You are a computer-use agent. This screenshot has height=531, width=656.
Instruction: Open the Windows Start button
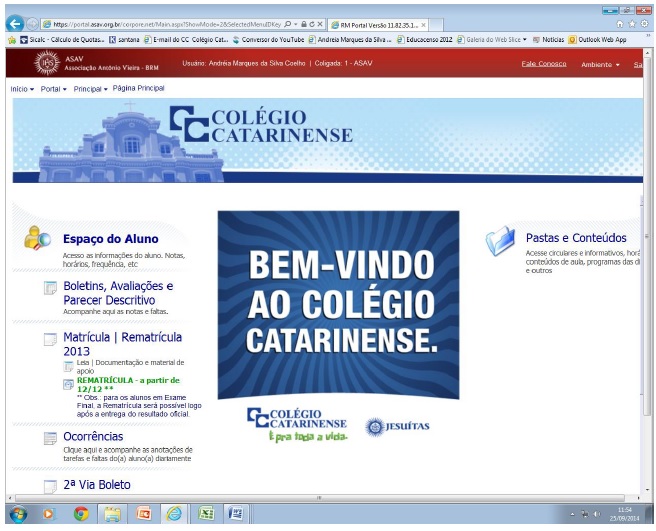click(18, 513)
